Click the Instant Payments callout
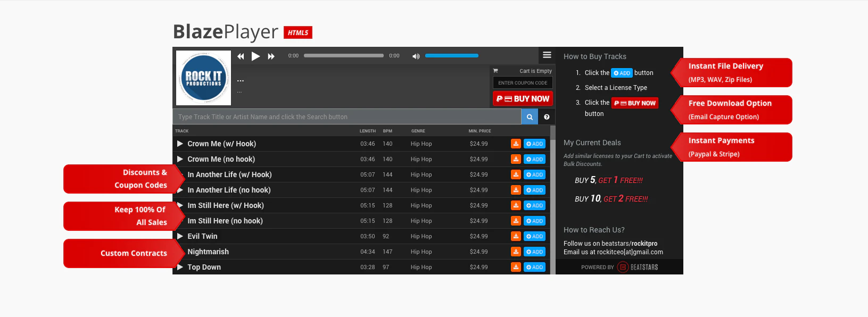The width and height of the screenshot is (868, 317). click(732, 147)
